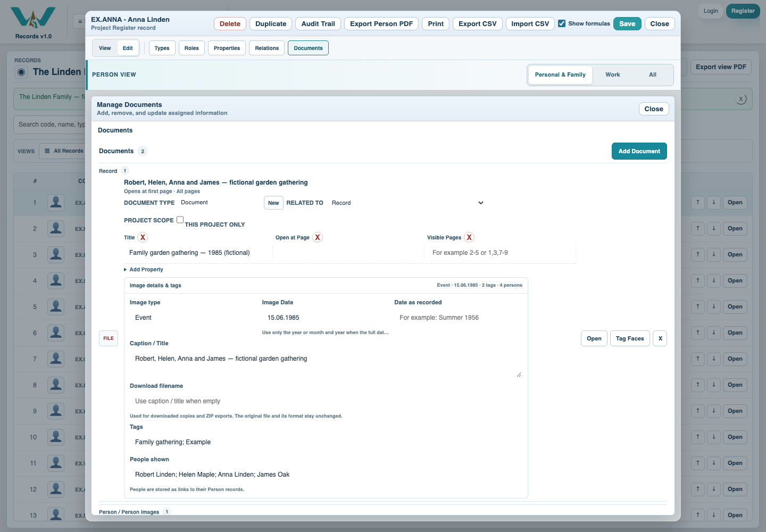Click the Download filename input field
The height and width of the screenshot is (532, 766).
tap(326, 401)
